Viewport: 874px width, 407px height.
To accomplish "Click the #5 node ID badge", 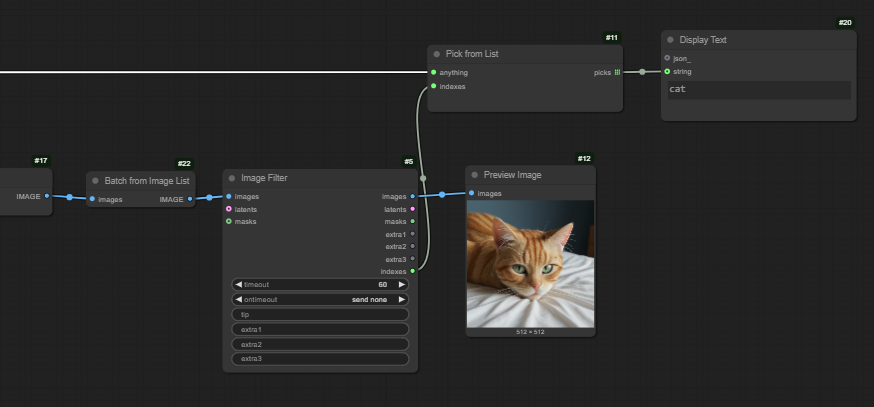I will (x=409, y=162).
